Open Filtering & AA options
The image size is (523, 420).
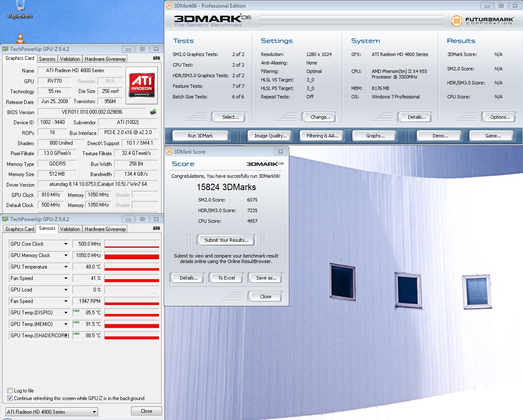[322, 136]
